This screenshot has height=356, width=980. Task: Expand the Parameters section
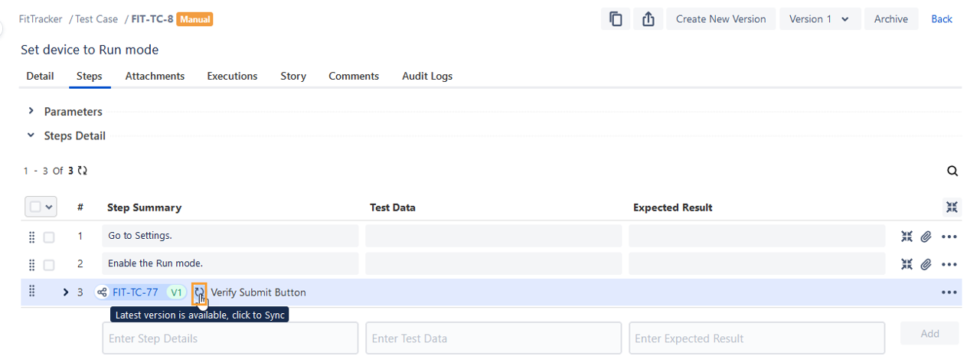click(x=31, y=111)
